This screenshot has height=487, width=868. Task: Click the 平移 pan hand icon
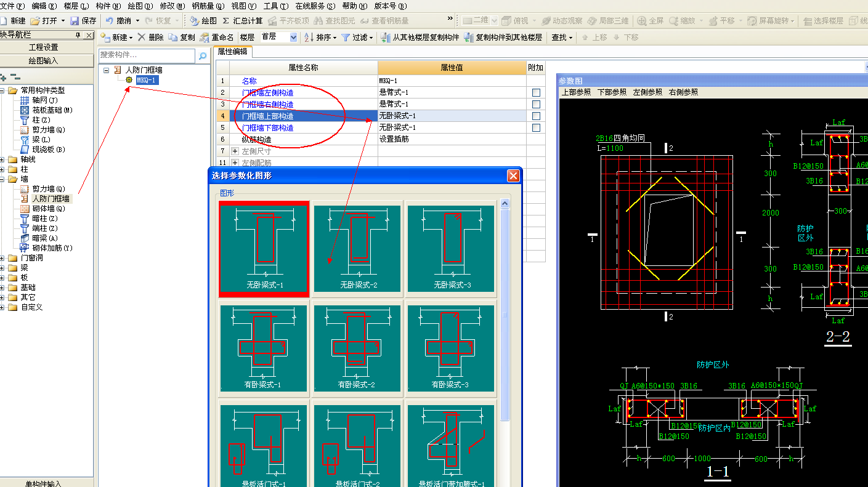pyautogui.click(x=713, y=20)
